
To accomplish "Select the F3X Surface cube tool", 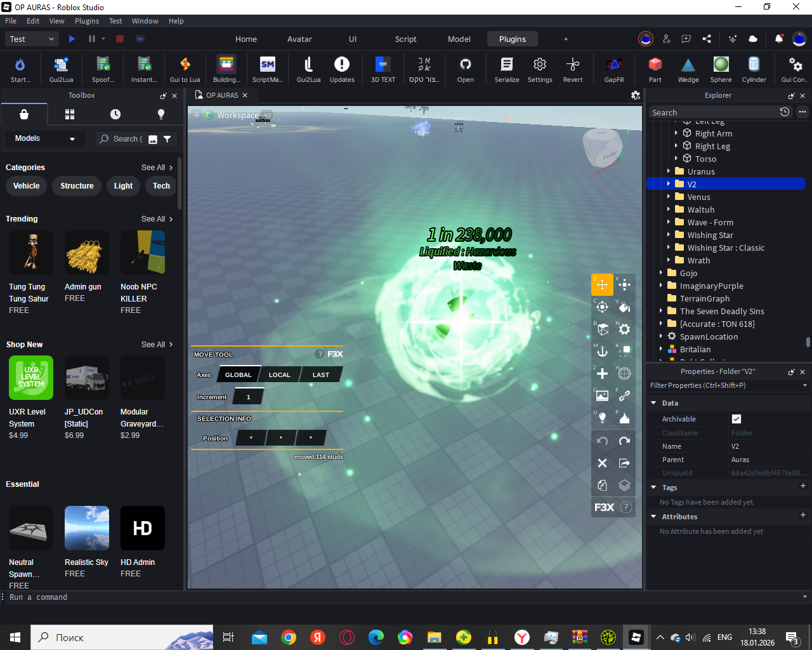I will point(602,329).
